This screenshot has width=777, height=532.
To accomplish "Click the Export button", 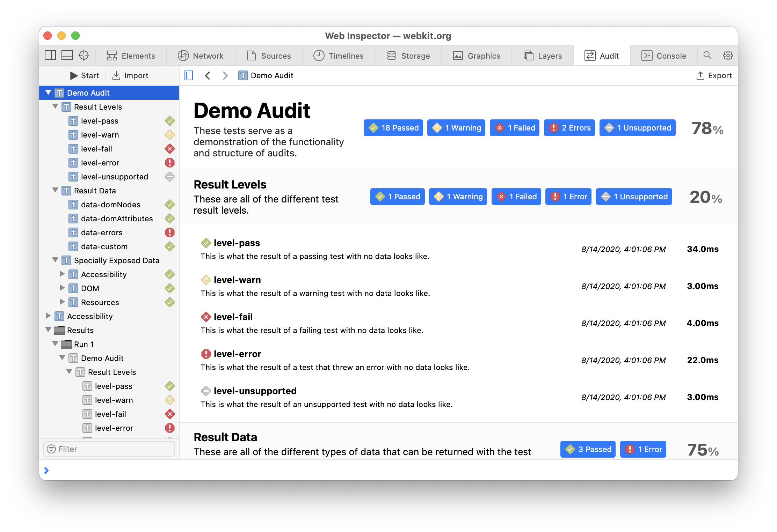I will point(714,75).
